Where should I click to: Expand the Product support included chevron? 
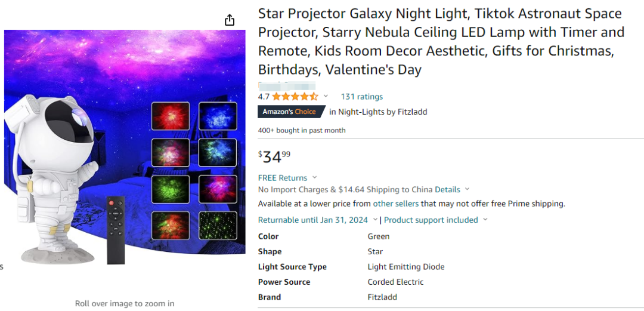point(485,220)
